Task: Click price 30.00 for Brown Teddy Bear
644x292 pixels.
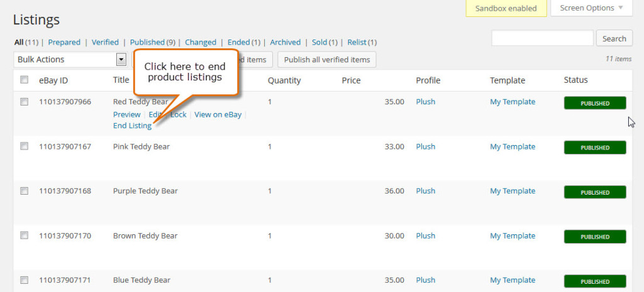Action: click(394, 235)
